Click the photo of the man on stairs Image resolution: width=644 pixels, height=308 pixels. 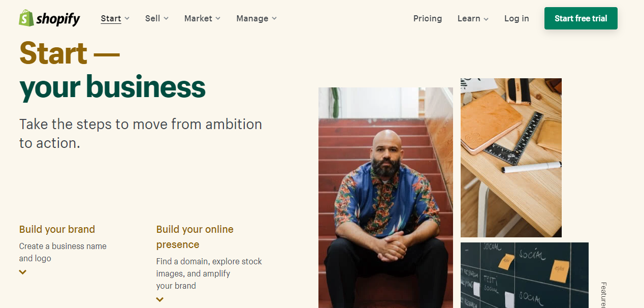(x=385, y=197)
